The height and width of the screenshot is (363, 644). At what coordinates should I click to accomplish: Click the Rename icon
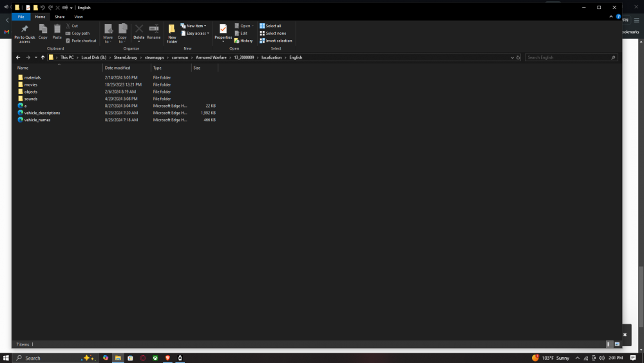click(154, 28)
